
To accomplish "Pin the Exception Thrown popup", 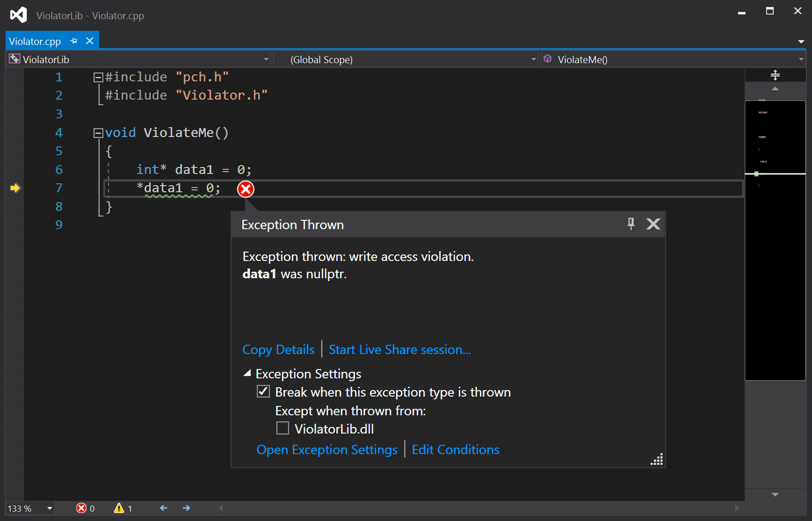I will pos(631,224).
